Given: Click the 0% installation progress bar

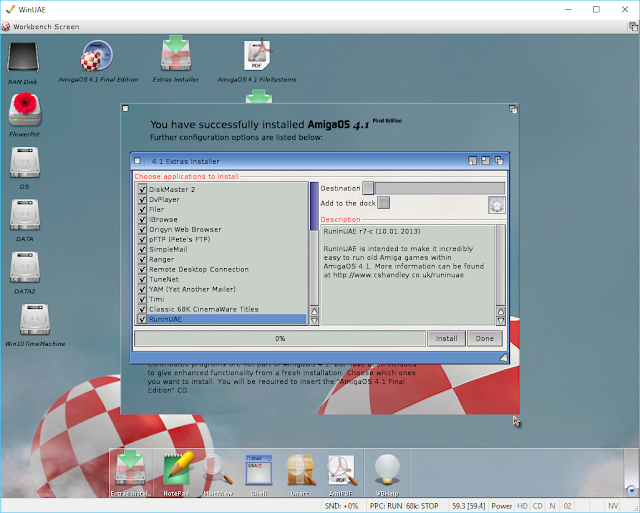Looking at the screenshot, I should (x=280, y=338).
